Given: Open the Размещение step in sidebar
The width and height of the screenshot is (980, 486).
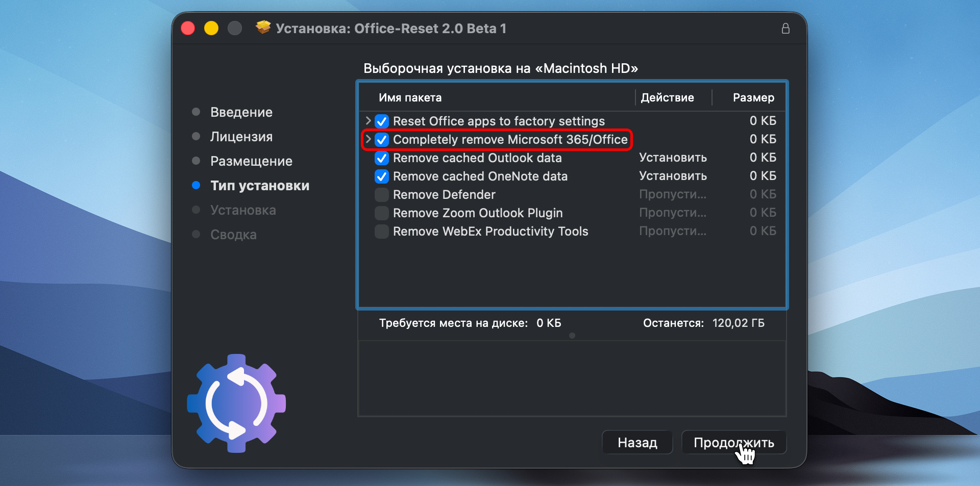Looking at the screenshot, I should point(251,161).
